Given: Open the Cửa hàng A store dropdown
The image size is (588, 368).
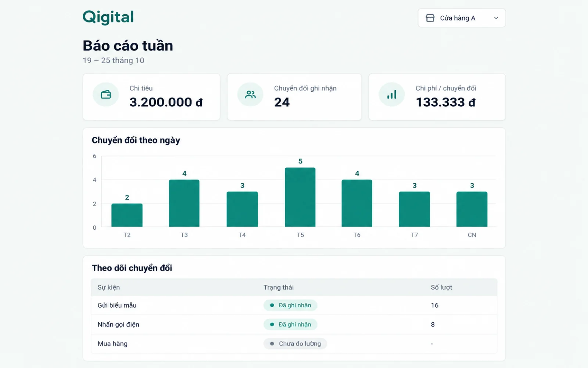Looking at the screenshot, I should [462, 18].
